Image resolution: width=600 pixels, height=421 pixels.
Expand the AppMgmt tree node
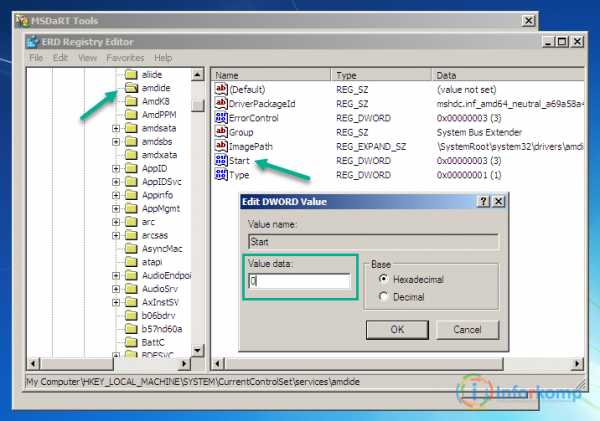click(116, 209)
